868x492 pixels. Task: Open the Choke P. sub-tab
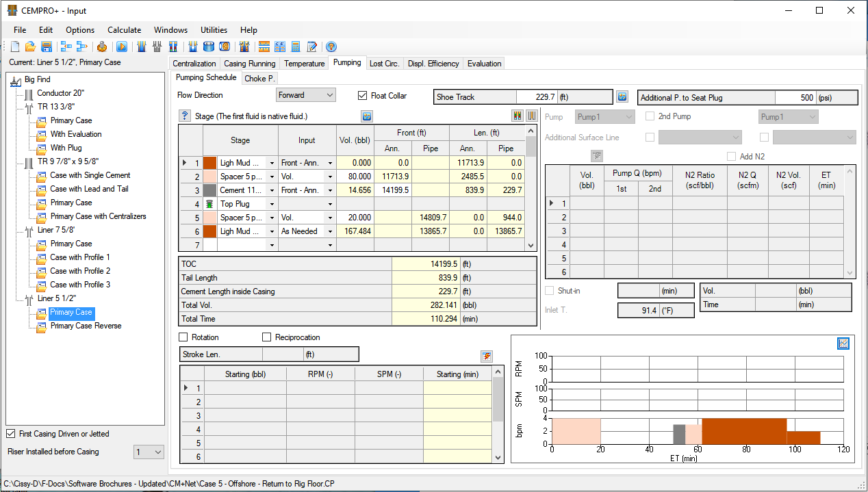pos(259,79)
